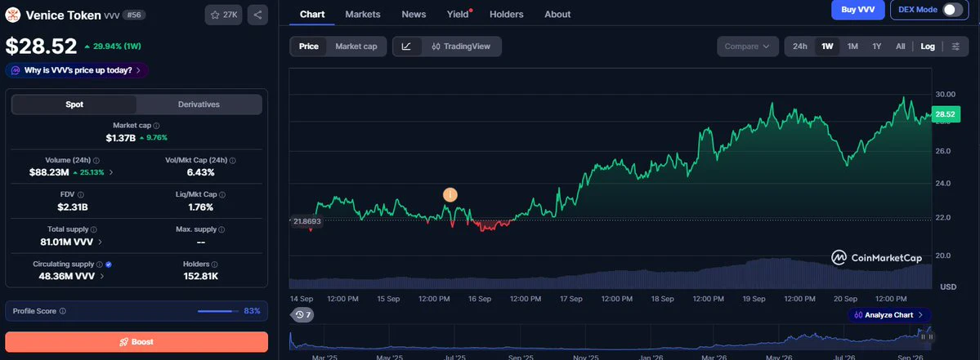The height and width of the screenshot is (360, 980).
Task: Click info icon beside Profile Score
Action: click(x=62, y=311)
